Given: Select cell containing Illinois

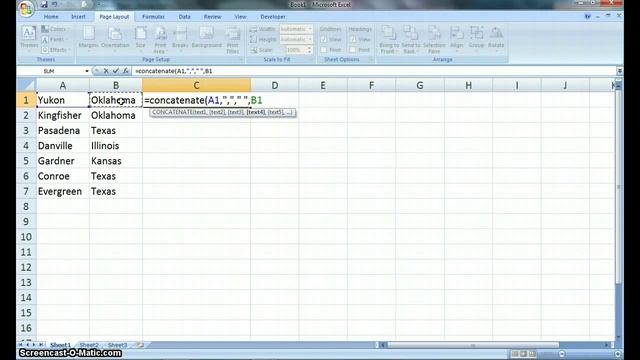Looking at the screenshot, I should [x=116, y=146].
